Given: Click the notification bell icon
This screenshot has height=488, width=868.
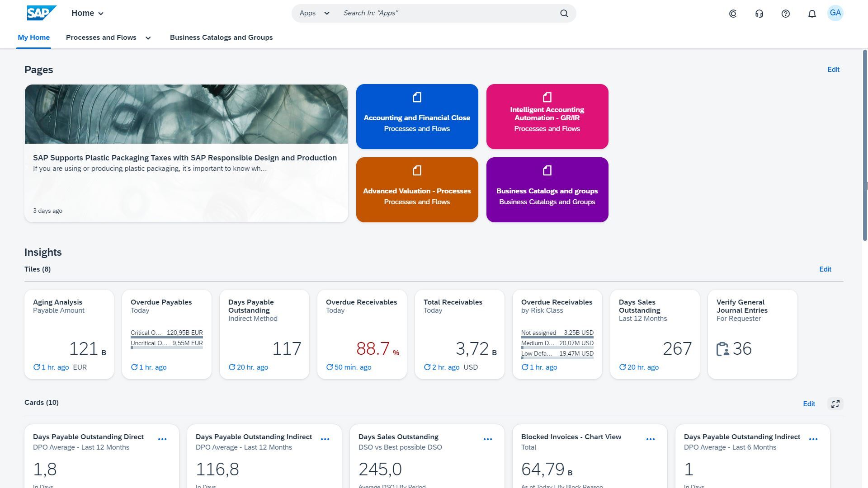Looking at the screenshot, I should 812,13.
